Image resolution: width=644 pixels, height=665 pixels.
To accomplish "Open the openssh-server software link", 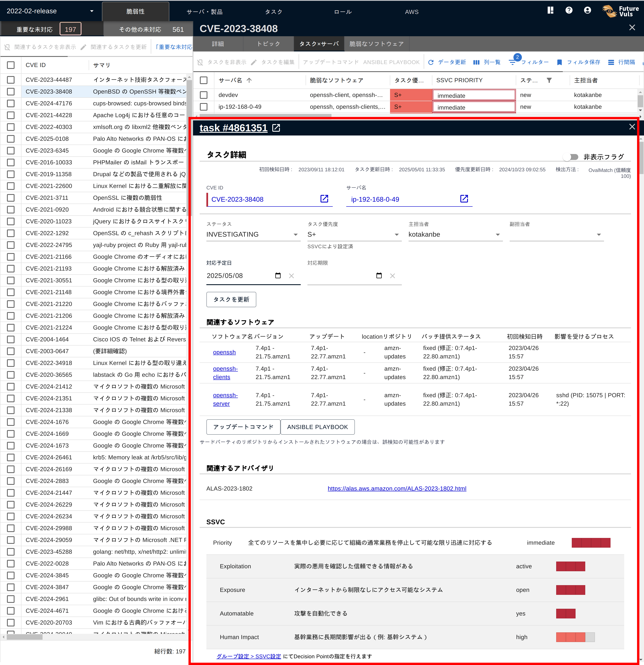I will (x=225, y=399).
